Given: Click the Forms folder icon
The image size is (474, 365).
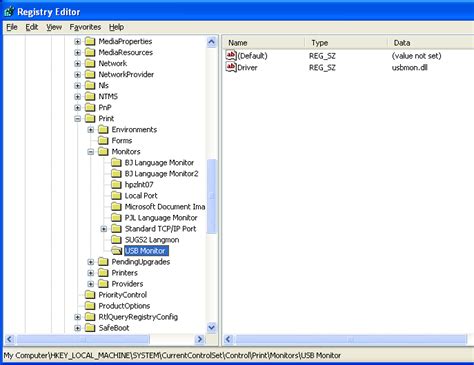Looking at the screenshot, I should click(x=103, y=140).
